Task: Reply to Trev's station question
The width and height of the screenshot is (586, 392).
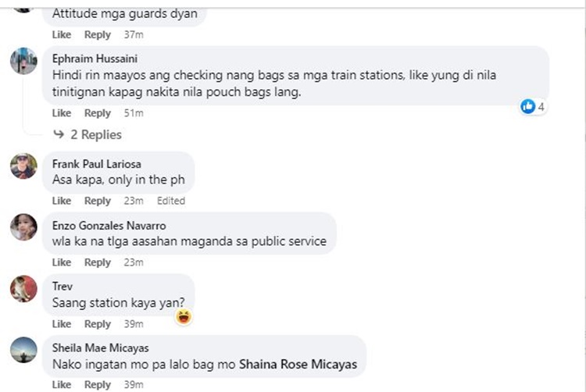Action: pos(98,324)
